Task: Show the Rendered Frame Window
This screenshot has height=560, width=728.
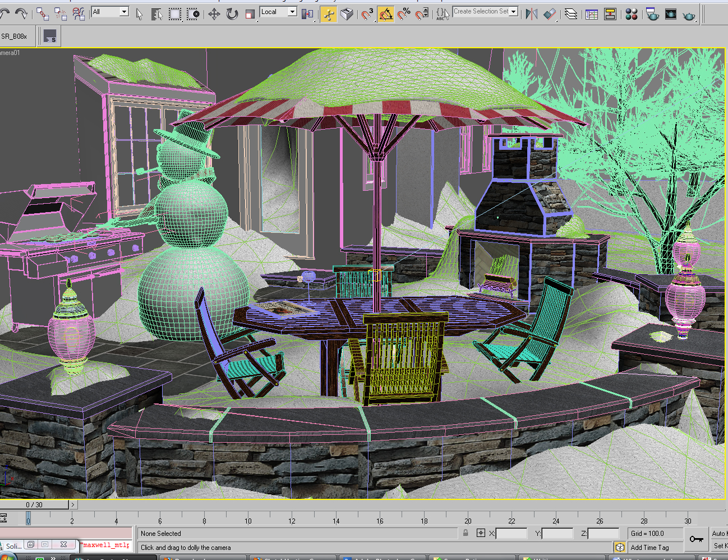Action: coord(671,13)
